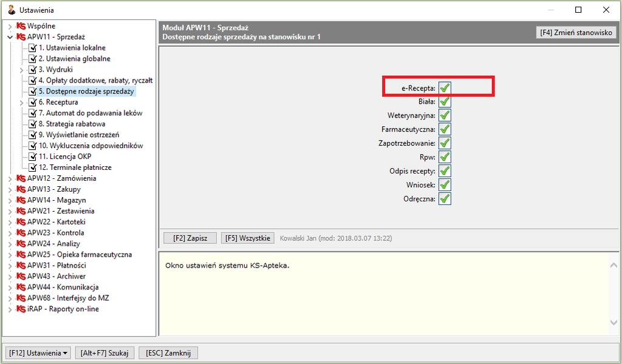The width and height of the screenshot is (622, 364).
Task: Click the settings page icon beside 2. Ustawienia globalne
Action: coord(33,59)
